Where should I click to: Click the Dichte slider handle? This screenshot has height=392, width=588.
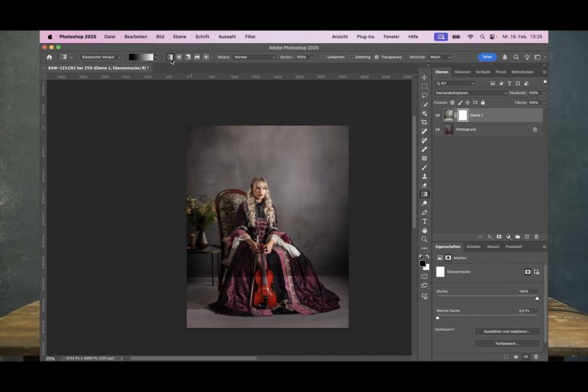coord(537,298)
